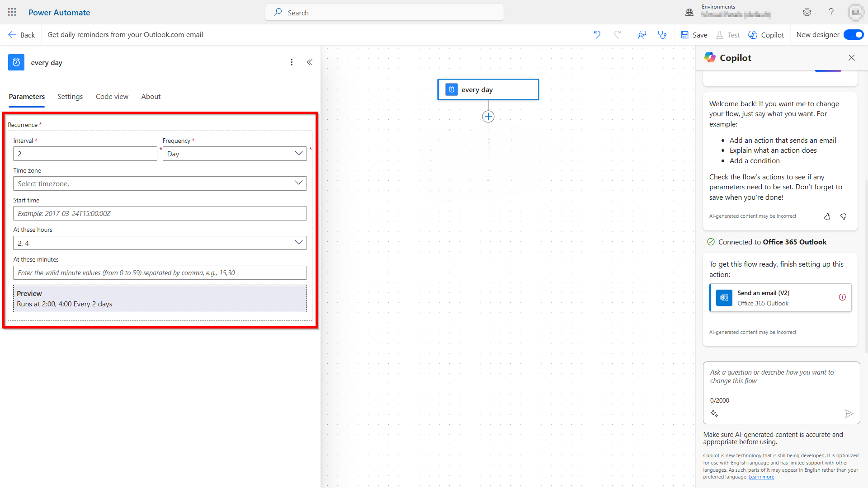Click the warning icon on Send an email card
The image size is (868, 488).
[x=842, y=297]
